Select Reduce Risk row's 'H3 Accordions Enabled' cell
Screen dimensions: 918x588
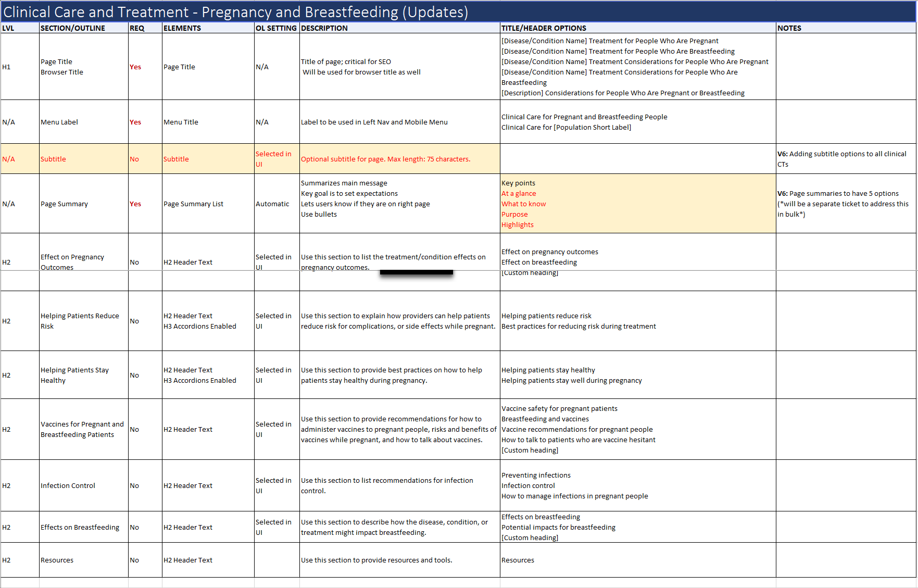[208, 321]
